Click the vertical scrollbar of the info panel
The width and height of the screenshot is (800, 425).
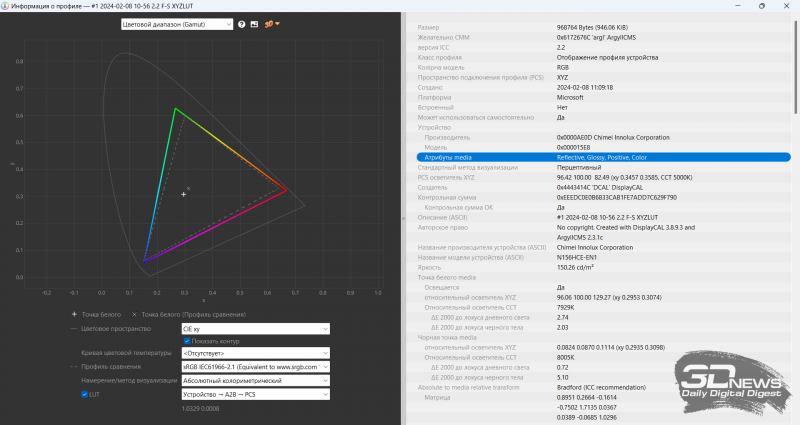tap(795, 200)
